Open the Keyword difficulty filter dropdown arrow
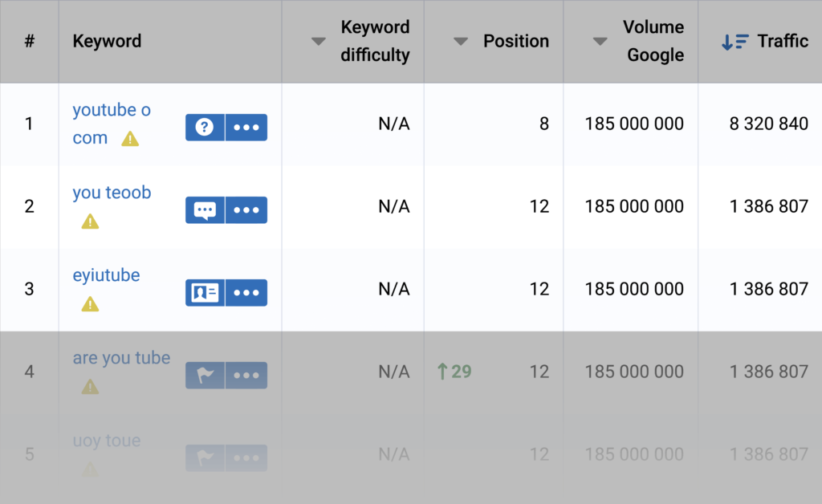 pyautogui.click(x=318, y=42)
